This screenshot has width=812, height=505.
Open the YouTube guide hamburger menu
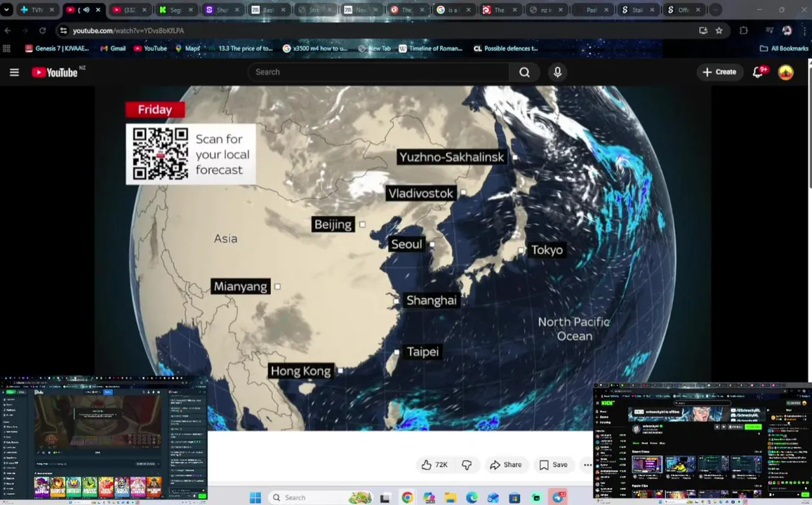(x=15, y=72)
